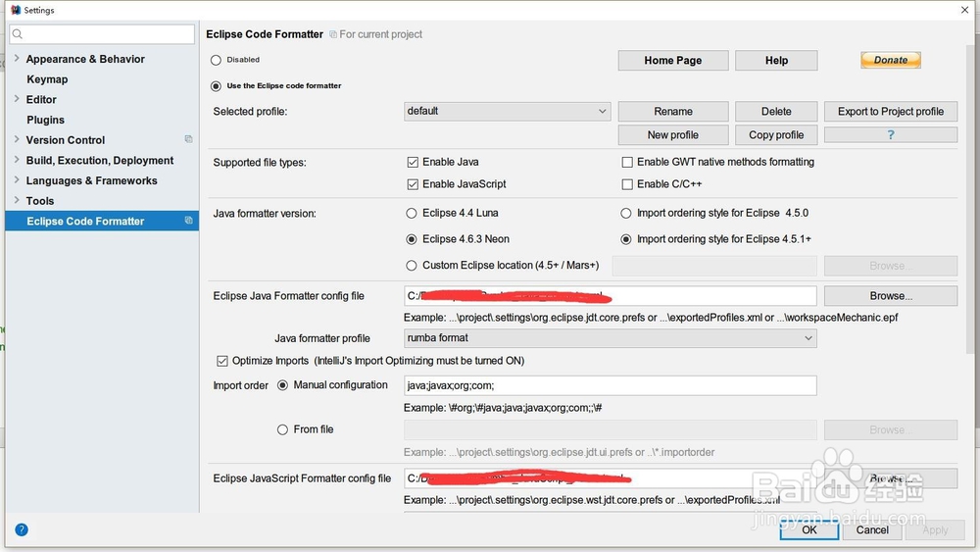Select the Disabled radio button

[x=216, y=60]
